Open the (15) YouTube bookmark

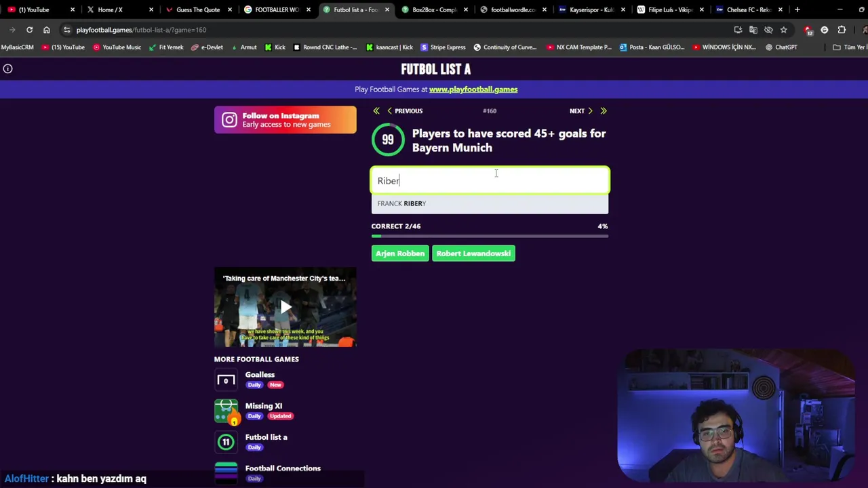[x=63, y=47]
